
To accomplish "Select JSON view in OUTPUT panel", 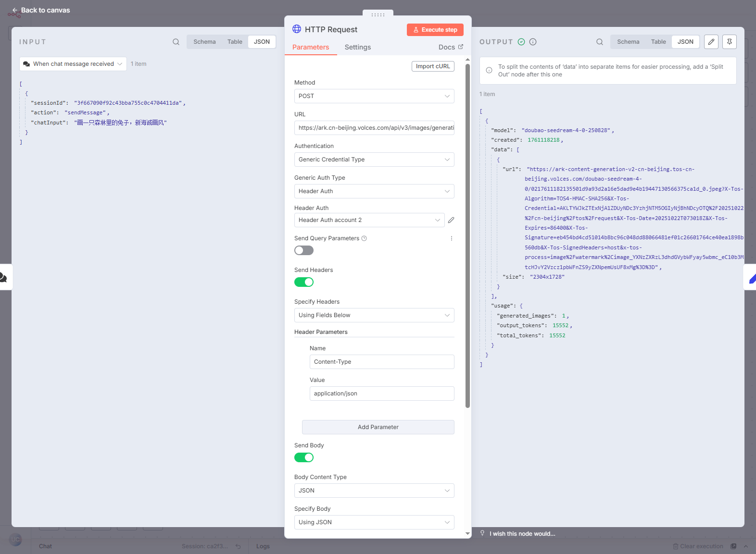I will coord(685,42).
